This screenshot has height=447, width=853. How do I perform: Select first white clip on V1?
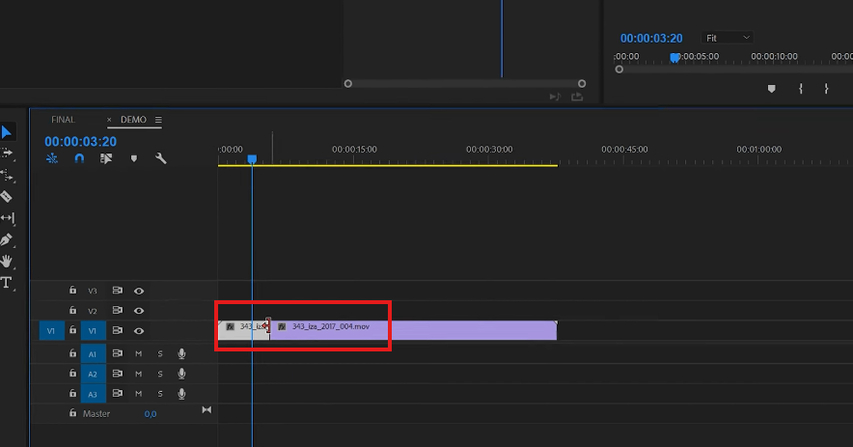click(243, 331)
